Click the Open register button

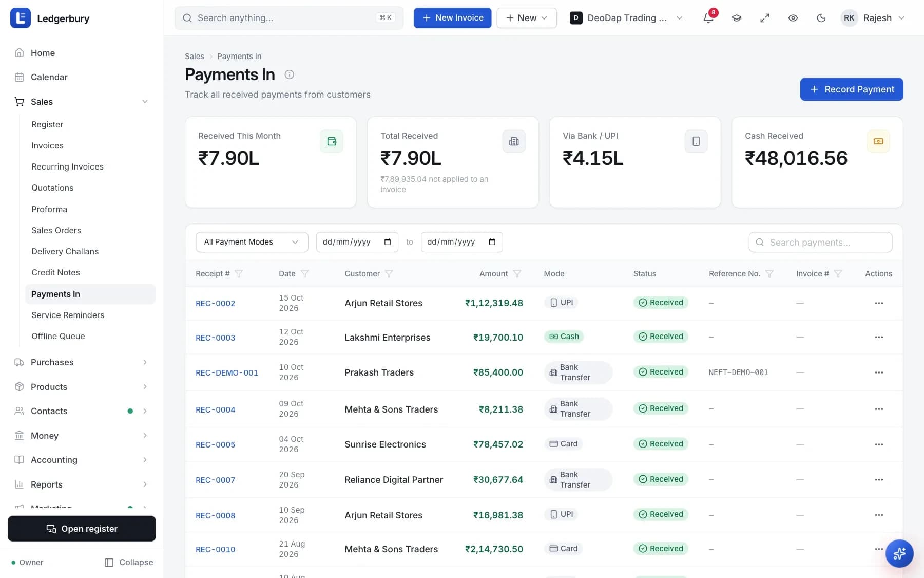82,529
